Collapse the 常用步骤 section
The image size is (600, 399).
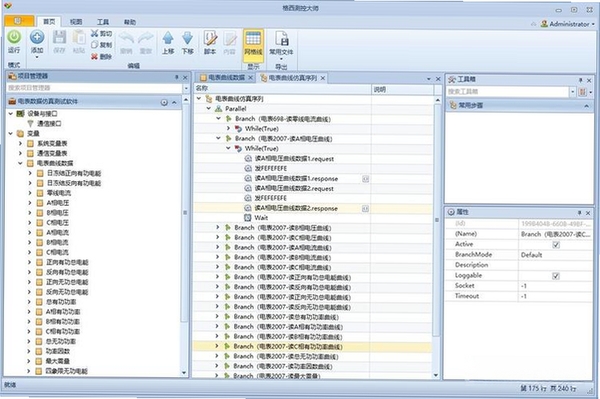point(586,106)
